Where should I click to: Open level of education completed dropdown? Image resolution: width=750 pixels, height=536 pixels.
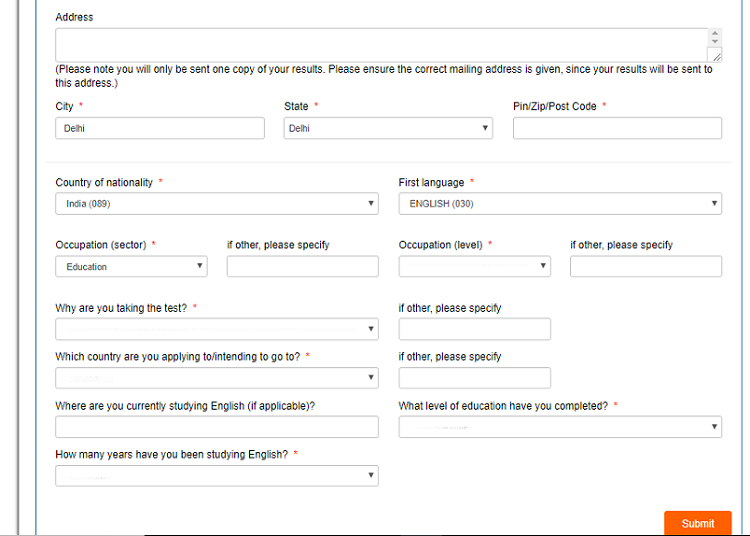point(560,427)
